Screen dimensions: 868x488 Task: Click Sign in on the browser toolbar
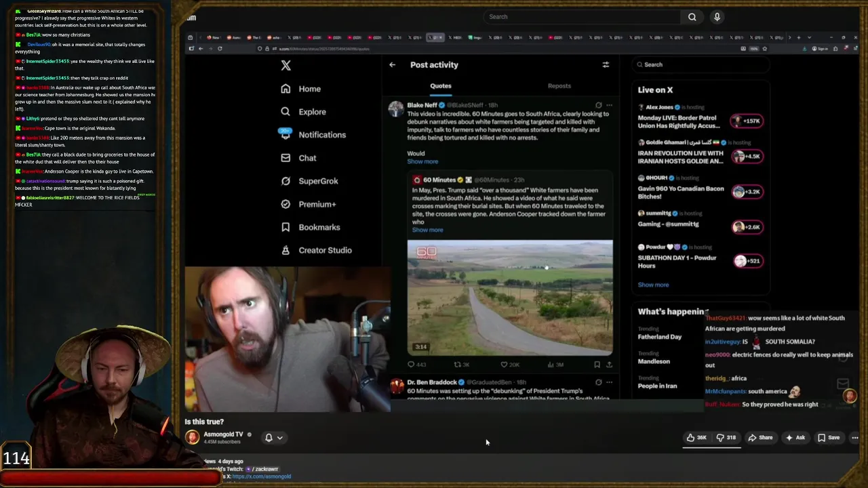pos(821,49)
